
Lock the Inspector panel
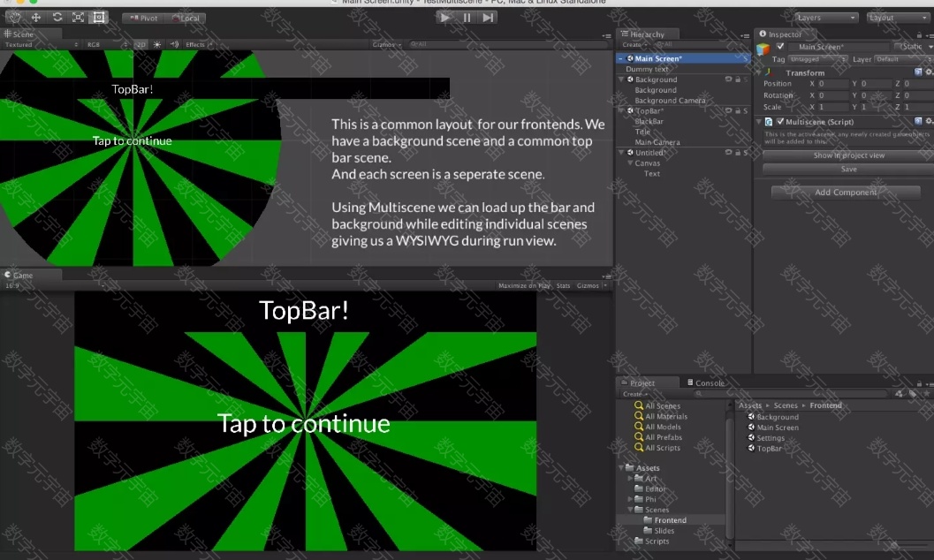[x=919, y=34]
